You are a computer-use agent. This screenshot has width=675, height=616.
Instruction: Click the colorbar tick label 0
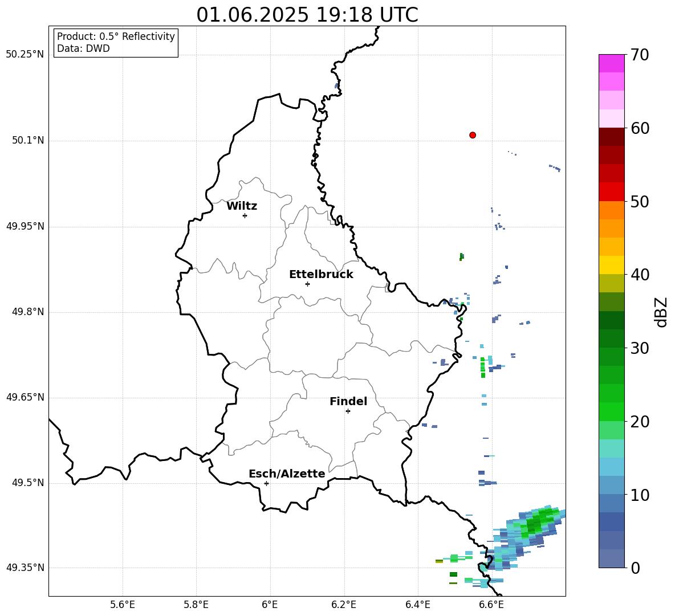pyautogui.click(x=635, y=568)
